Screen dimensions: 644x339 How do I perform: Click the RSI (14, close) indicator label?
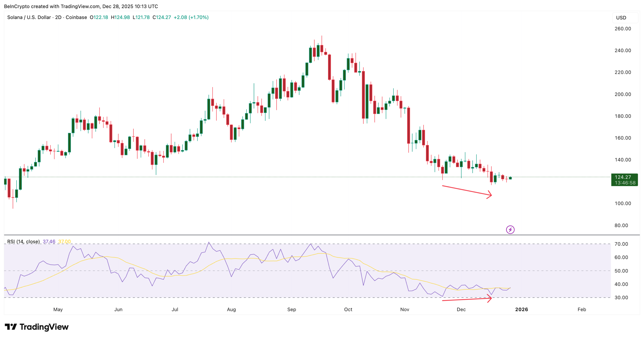[x=23, y=242]
